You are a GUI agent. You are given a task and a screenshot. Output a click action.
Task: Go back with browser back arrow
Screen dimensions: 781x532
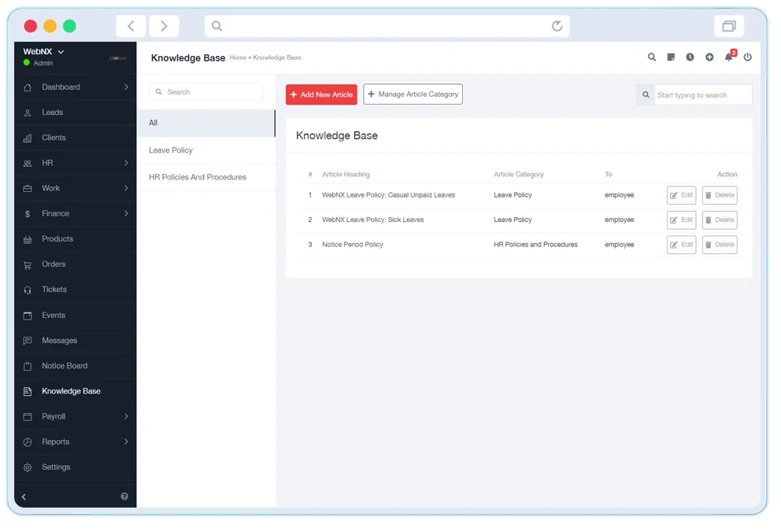pos(131,26)
